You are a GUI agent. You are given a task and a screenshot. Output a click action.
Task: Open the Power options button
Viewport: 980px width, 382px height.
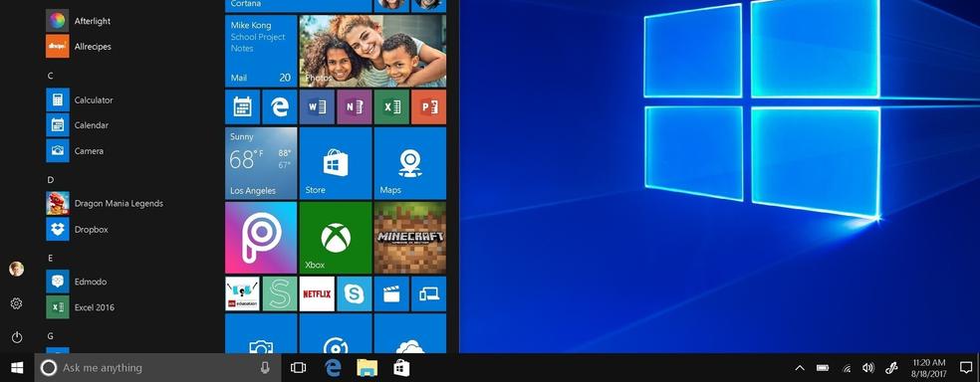[17, 337]
